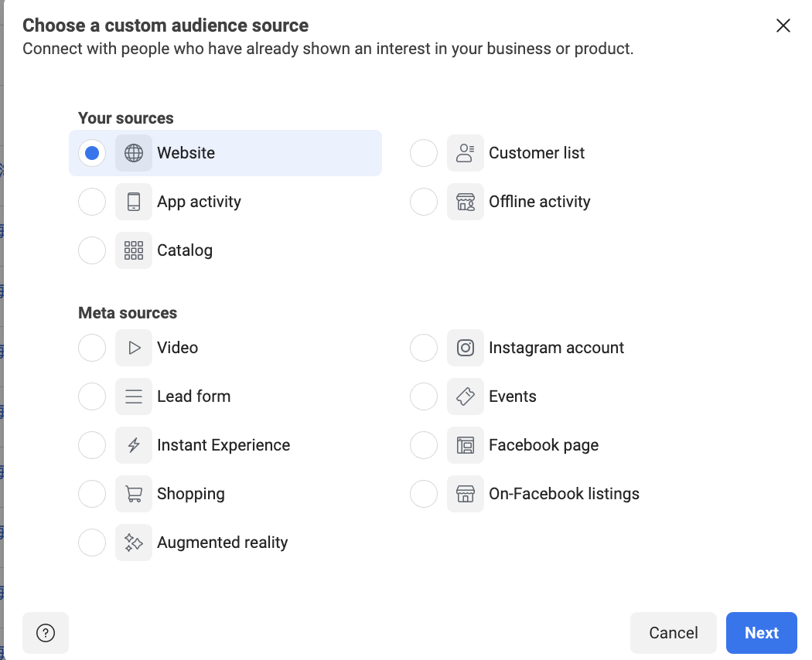The image size is (812, 660).
Task: Click the Augmented reality label
Action: pos(222,543)
